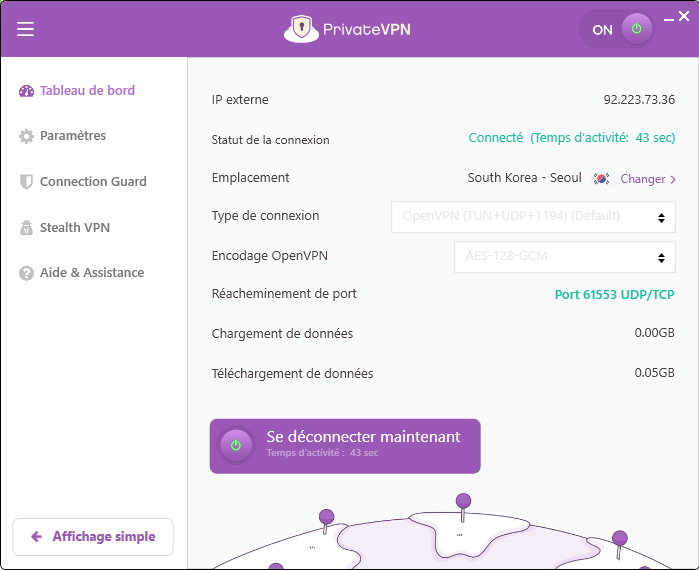Close the PrivateVPN window
The height and width of the screenshot is (570, 699).
coord(684,16)
